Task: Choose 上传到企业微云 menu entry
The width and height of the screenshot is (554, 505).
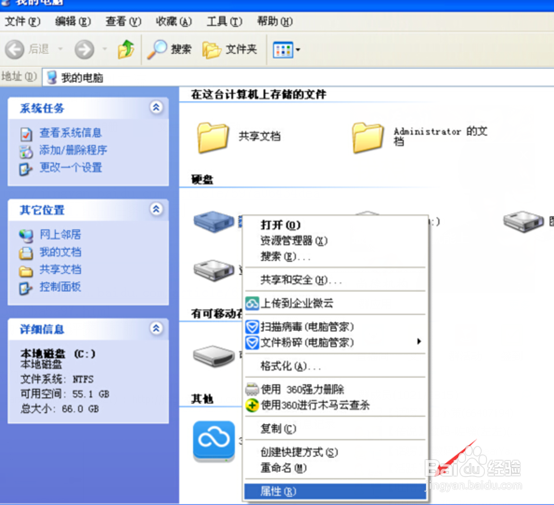Action: point(335,303)
